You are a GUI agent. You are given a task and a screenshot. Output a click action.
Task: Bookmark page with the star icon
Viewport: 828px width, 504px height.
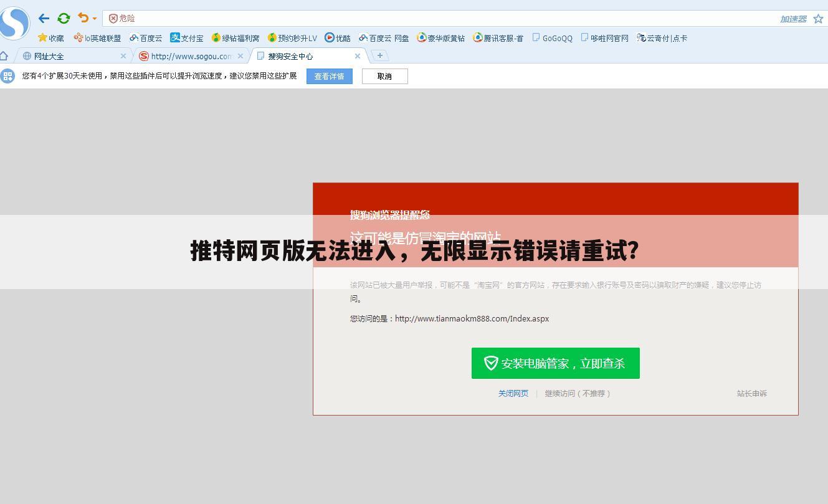(818, 19)
